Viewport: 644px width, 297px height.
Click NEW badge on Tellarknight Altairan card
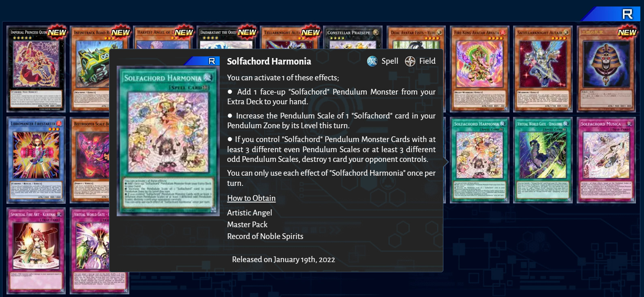[x=310, y=32]
